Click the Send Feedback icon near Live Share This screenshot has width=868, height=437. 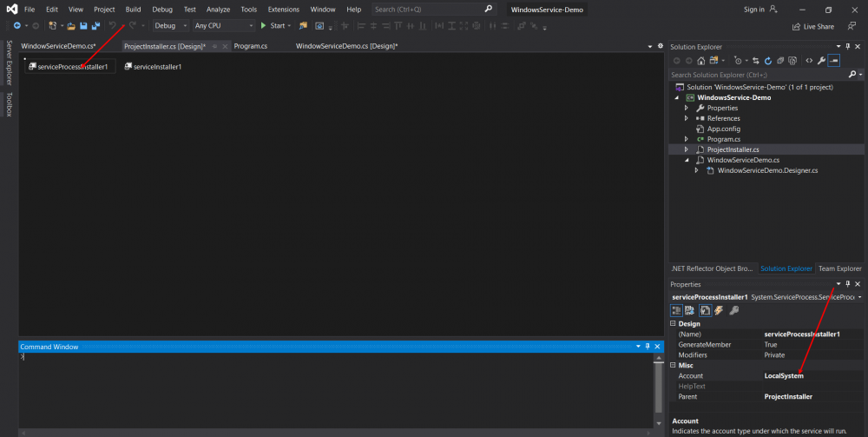coord(852,26)
